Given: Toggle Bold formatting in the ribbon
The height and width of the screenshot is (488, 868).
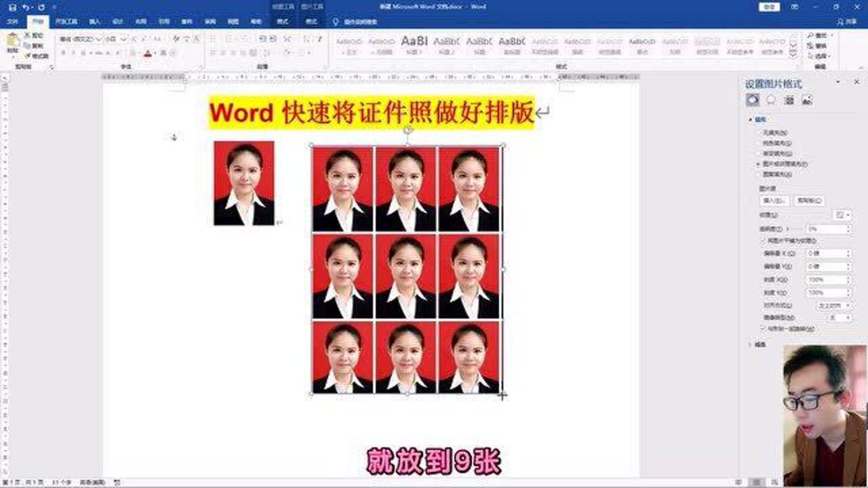Looking at the screenshot, I should [x=63, y=53].
